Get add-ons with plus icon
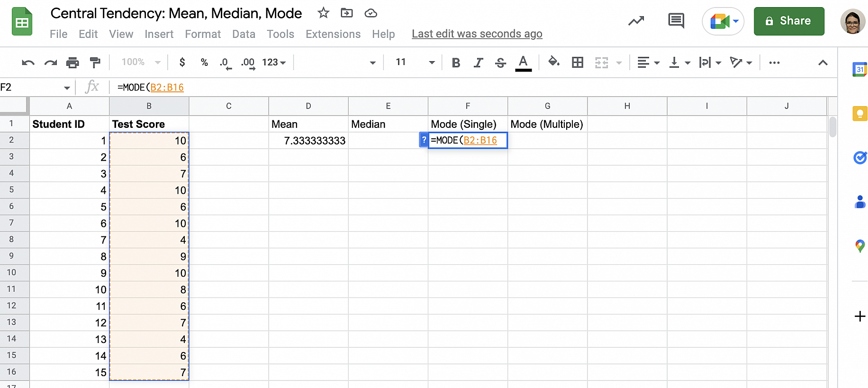This screenshot has height=388, width=868. click(x=860, y=316)
